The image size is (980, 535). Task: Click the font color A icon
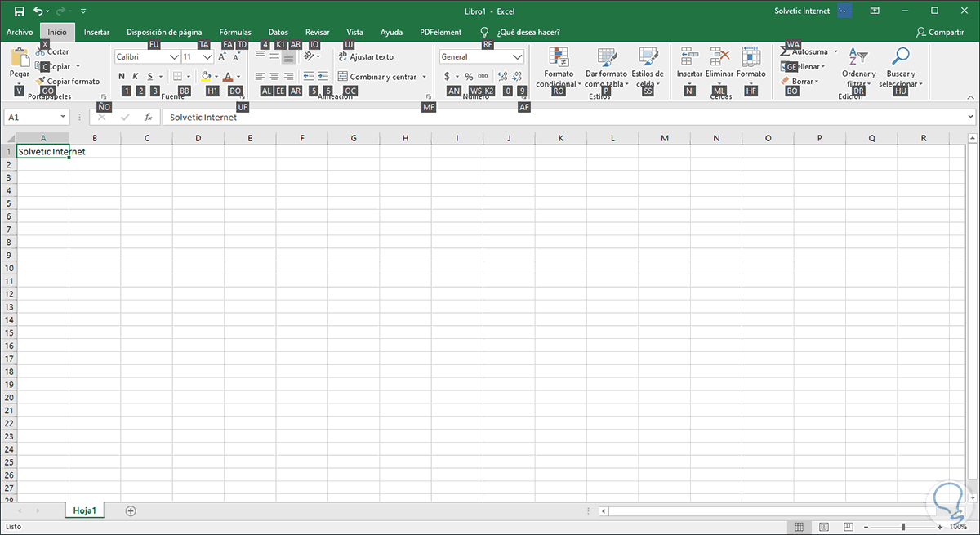pos(229,77)
